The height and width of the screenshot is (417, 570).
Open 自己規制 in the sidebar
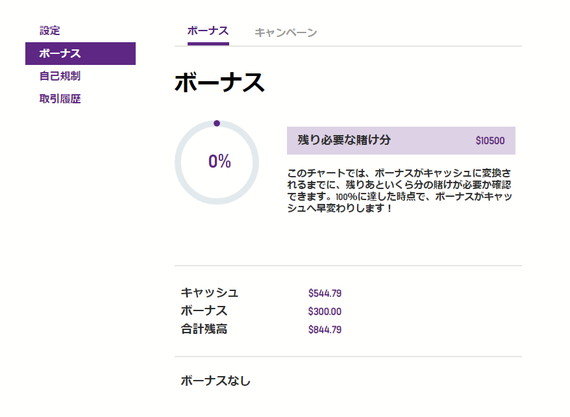(x=60, y=76)
